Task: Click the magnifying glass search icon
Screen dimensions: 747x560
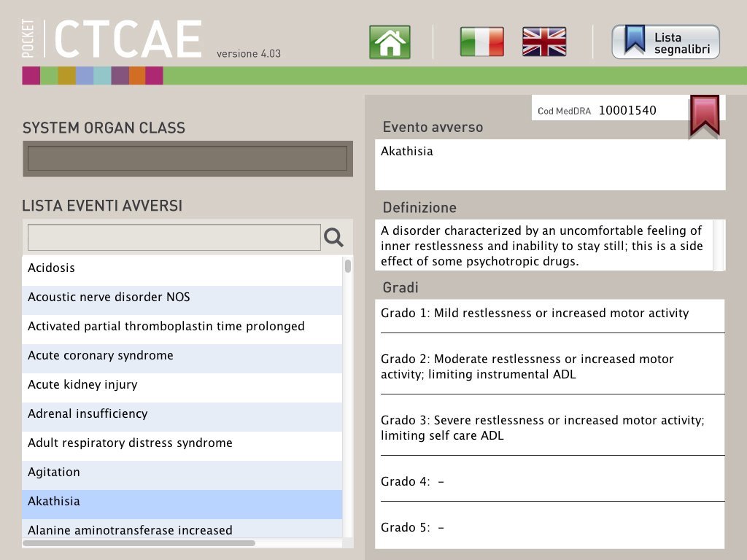Action: 333,237
